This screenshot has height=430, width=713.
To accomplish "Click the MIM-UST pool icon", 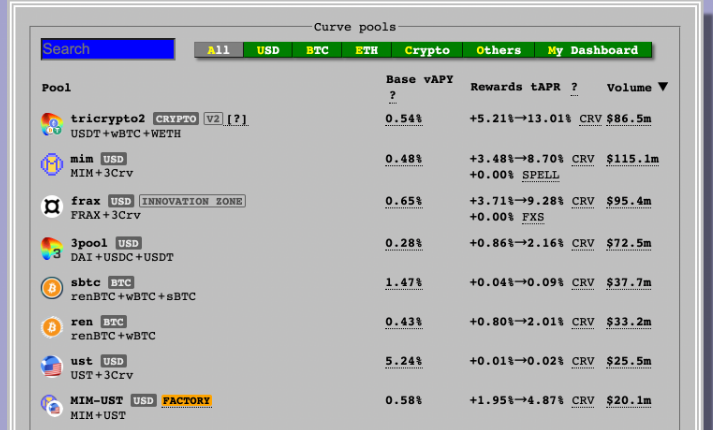I will tap(52, 406).
